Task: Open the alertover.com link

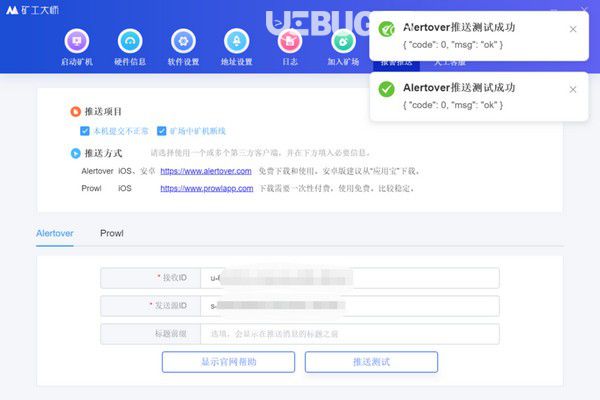Action: [206, 171]
